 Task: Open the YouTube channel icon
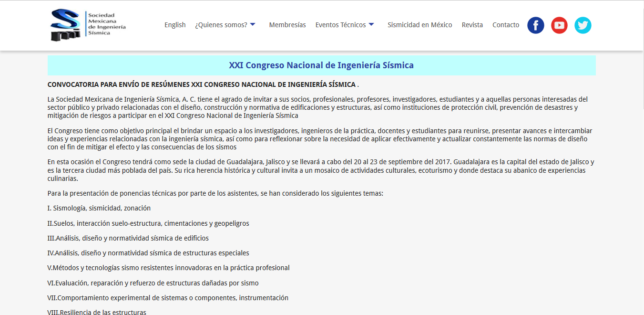(x=559, y=25)
